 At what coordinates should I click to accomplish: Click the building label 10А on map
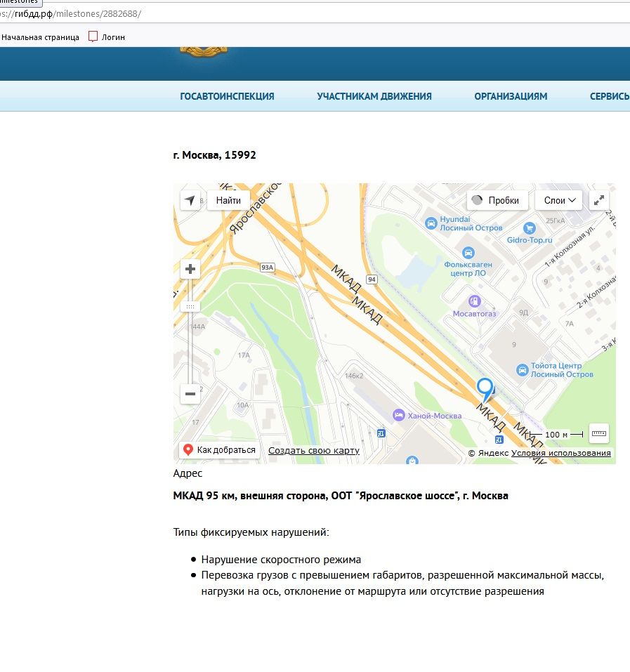click(x=242, y=405)
